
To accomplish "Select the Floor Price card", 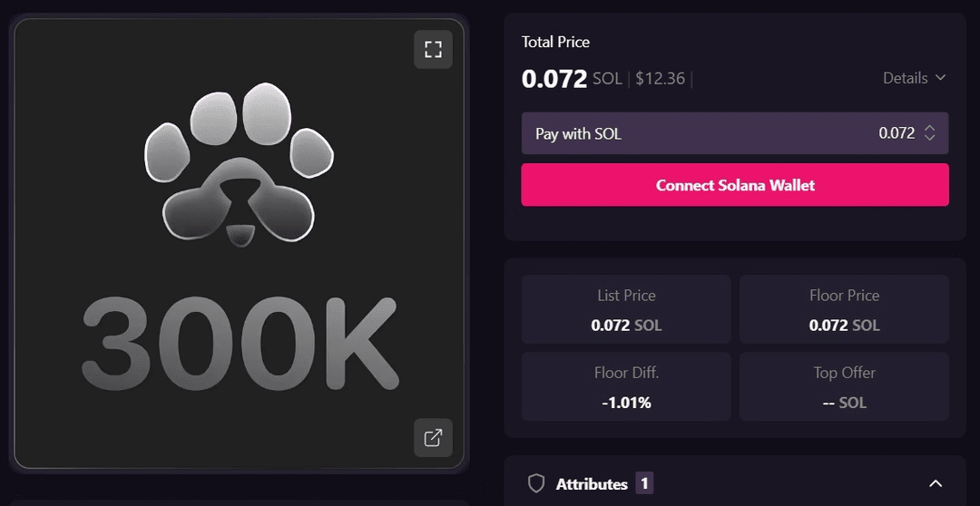I will 845,309.
